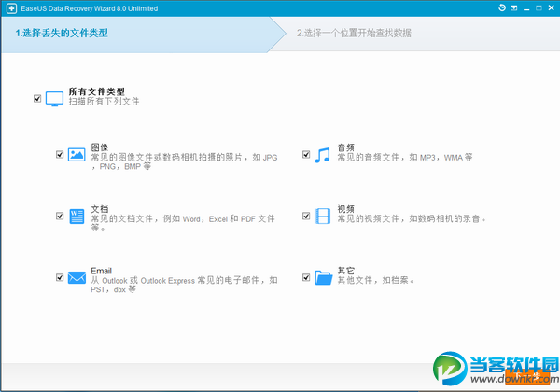Toggle the 视频 checkbox
This screenshot has height=392, width=560.
point(306,216)
